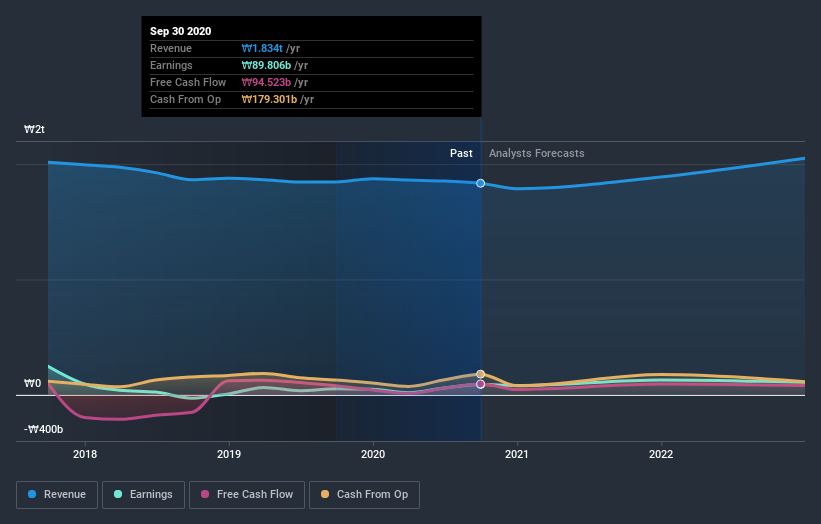Click the blue Revenue data point marker
The image size is (821, 524).
pos(480,183)
